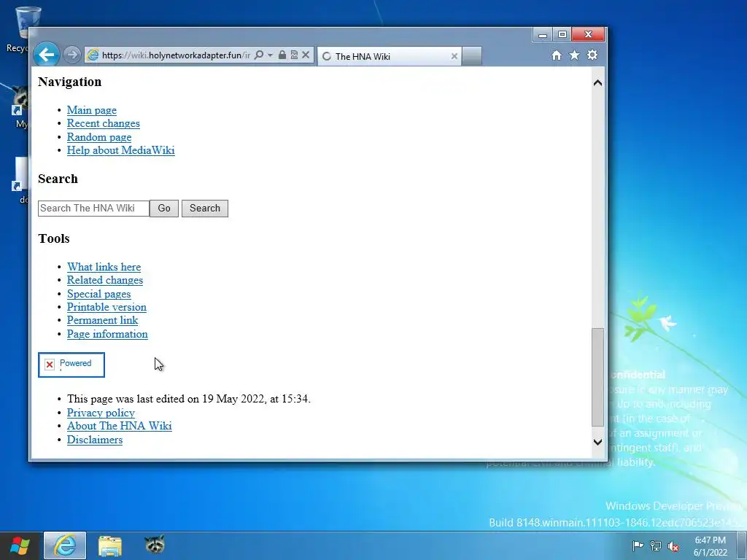Close the Internet Explorer window
This screenshot has width=747, height=560.
[x=588, y=35]
